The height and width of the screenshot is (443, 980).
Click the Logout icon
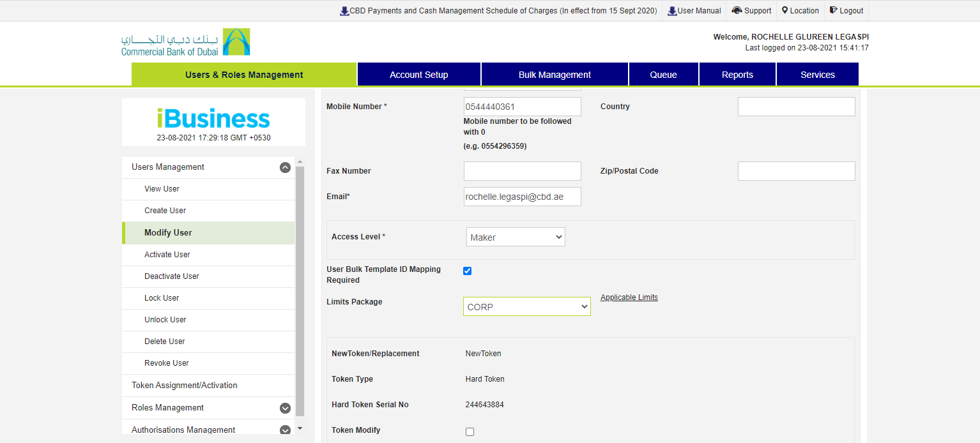(833, 10)
